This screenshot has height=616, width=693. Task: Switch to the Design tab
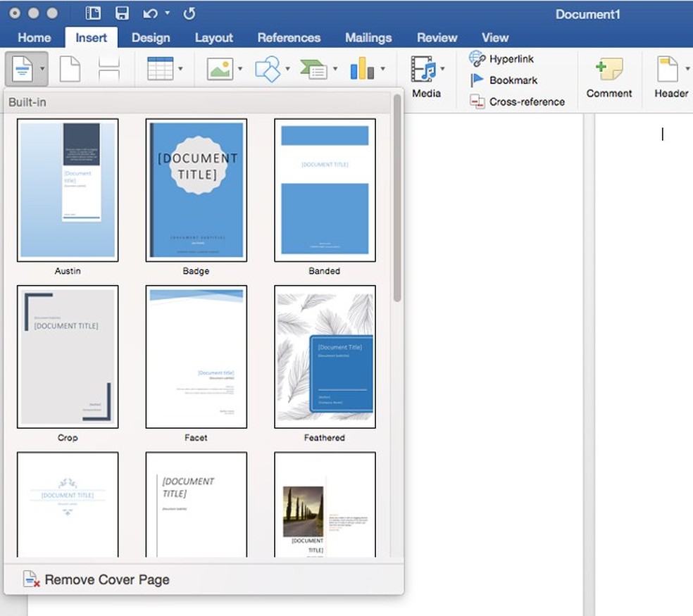click(151, 38)
